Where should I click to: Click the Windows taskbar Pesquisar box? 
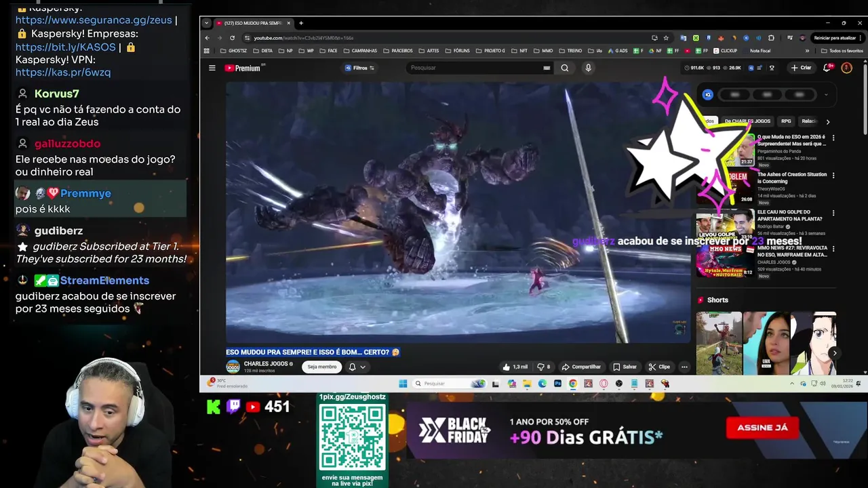(x=449, y=384)
